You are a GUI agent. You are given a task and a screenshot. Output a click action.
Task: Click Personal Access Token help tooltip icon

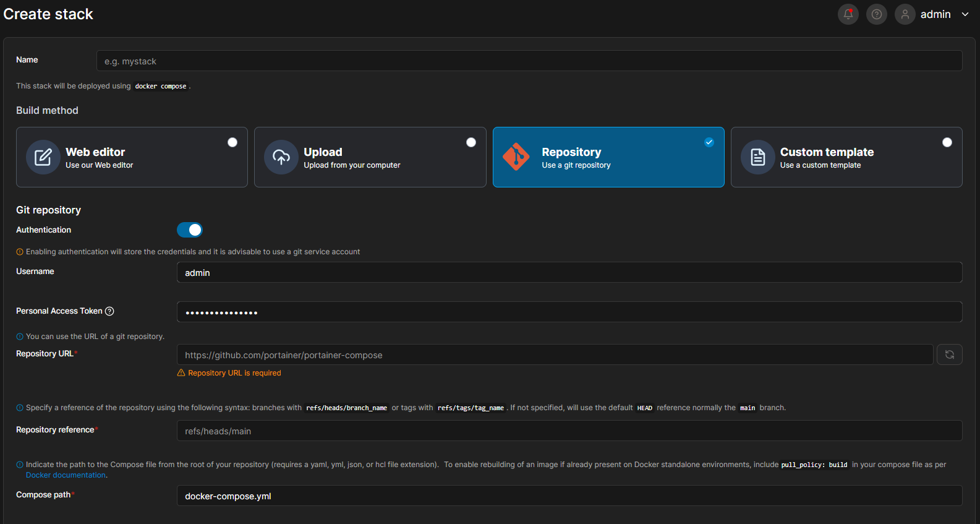click(109, 311)
